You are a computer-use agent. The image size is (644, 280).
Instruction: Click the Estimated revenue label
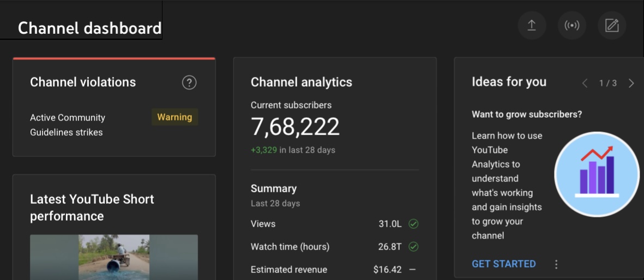click(x=289, y=270)
